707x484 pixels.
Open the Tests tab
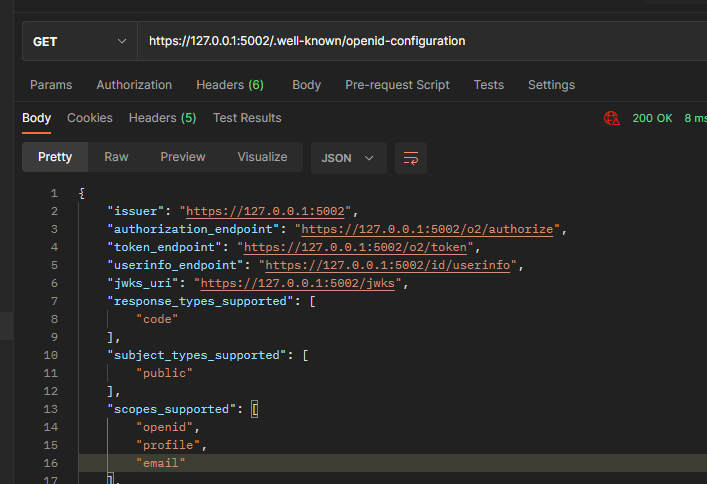point(488,85)
